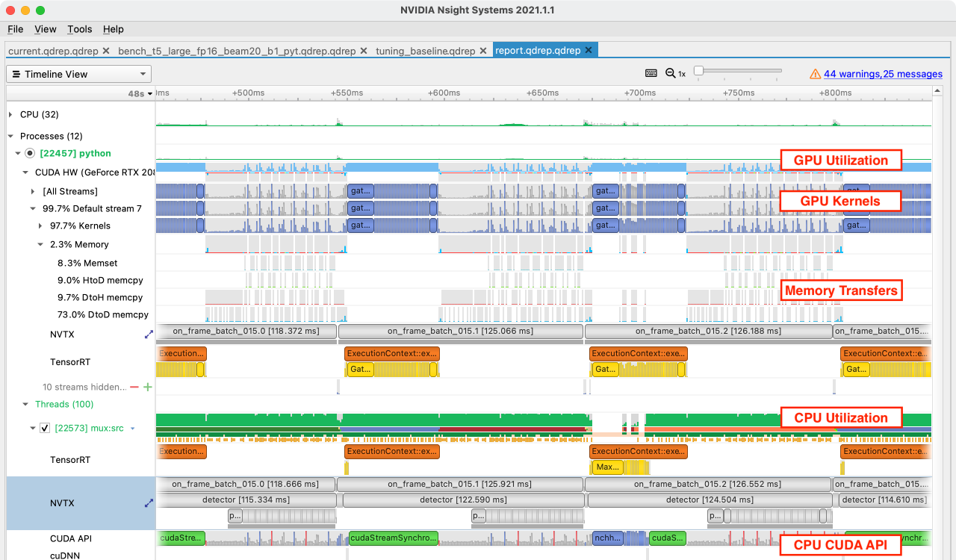The height and width of the screenshot is (560, 956).
Task: Open the Timeline View dropdown
Action: 78,74
